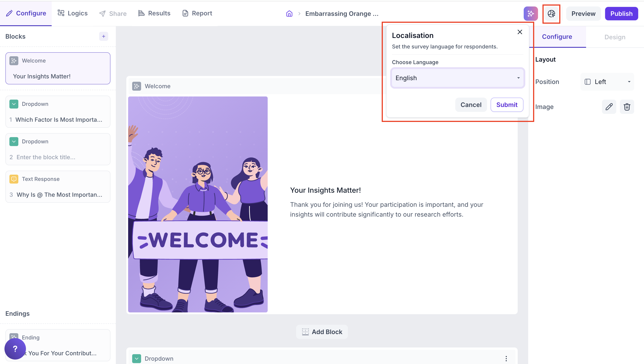Switch to the Design panel tab
The image size is (644, 364).
click(x=614, y=37)
